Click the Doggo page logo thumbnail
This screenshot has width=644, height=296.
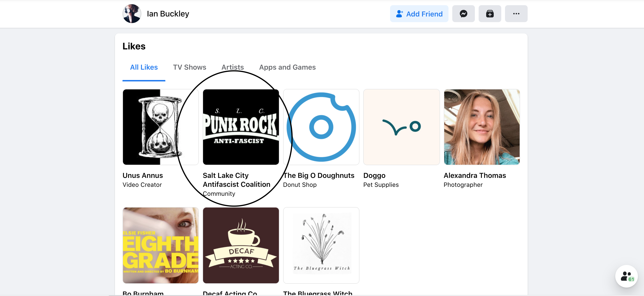[401, 127]
